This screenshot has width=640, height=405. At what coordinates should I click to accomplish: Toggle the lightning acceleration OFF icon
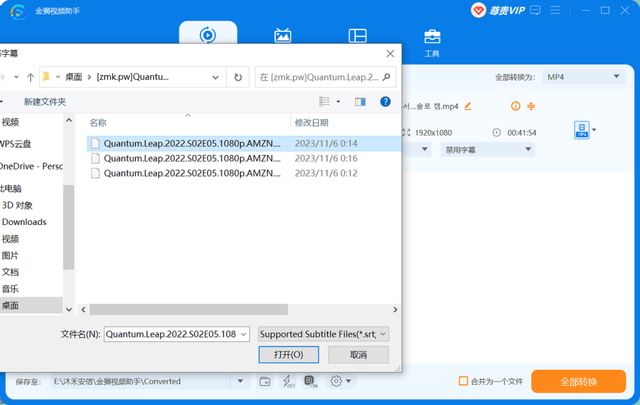tap(288, 381)
